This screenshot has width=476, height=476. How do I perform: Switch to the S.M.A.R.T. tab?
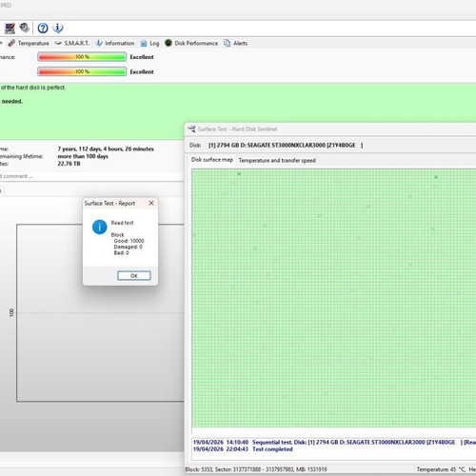(72, 43)
